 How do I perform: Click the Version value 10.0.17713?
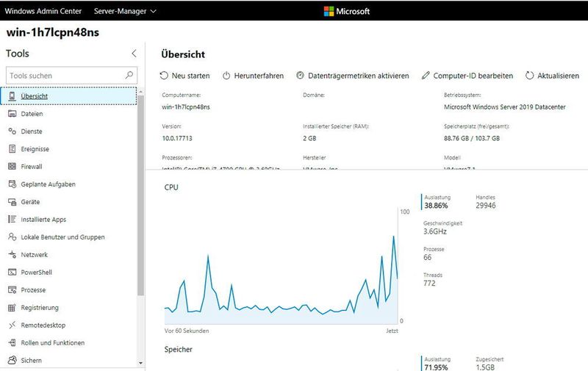[x=177, y=138]
